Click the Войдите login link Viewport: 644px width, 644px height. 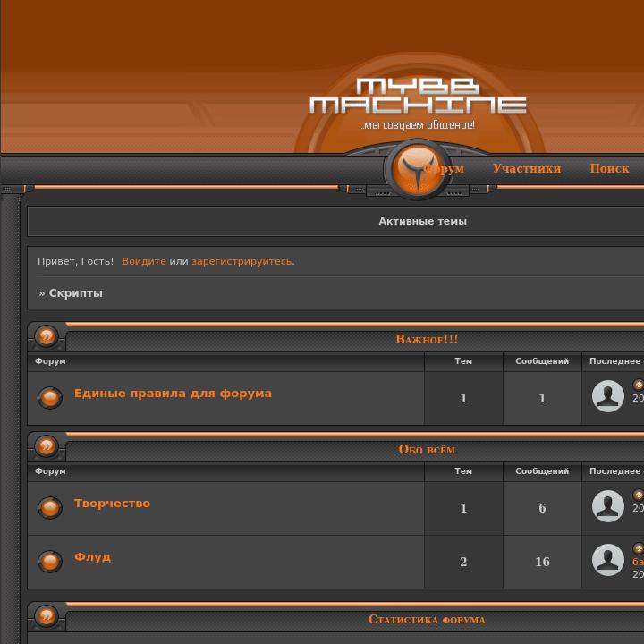144,261
